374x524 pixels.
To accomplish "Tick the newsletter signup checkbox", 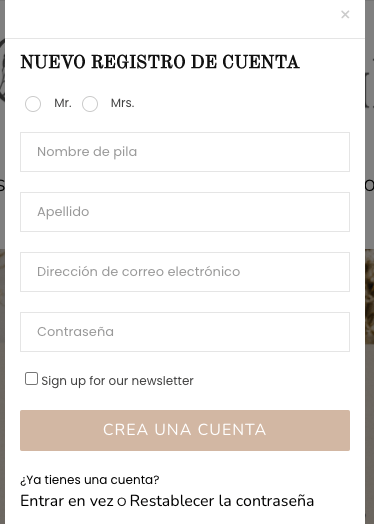I will 31,379.
